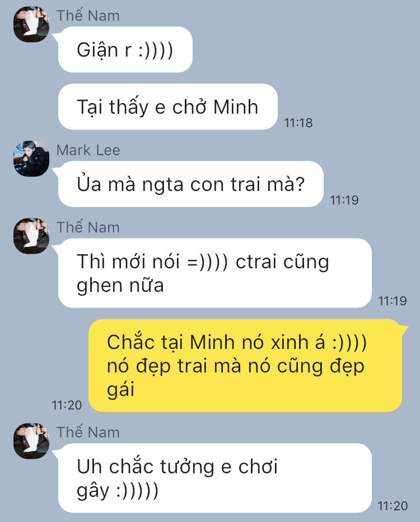
Task: Click "Thế Nam" name above the last message
Action: click(88, 432)
